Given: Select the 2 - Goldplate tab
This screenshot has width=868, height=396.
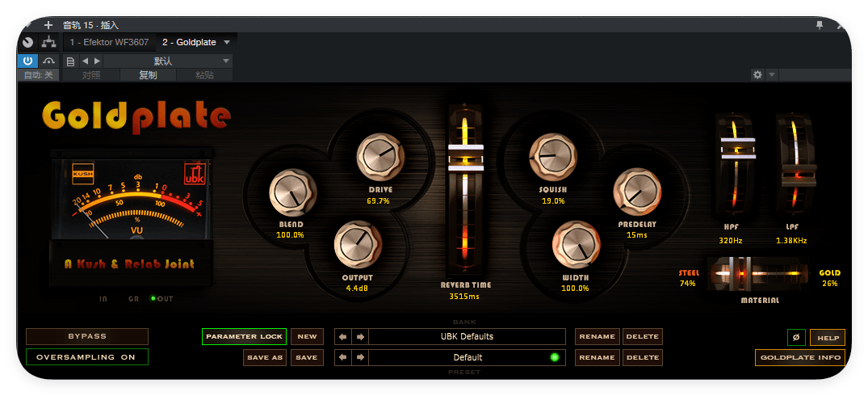Looking at the screenshot, I should [x=189, y=42].
